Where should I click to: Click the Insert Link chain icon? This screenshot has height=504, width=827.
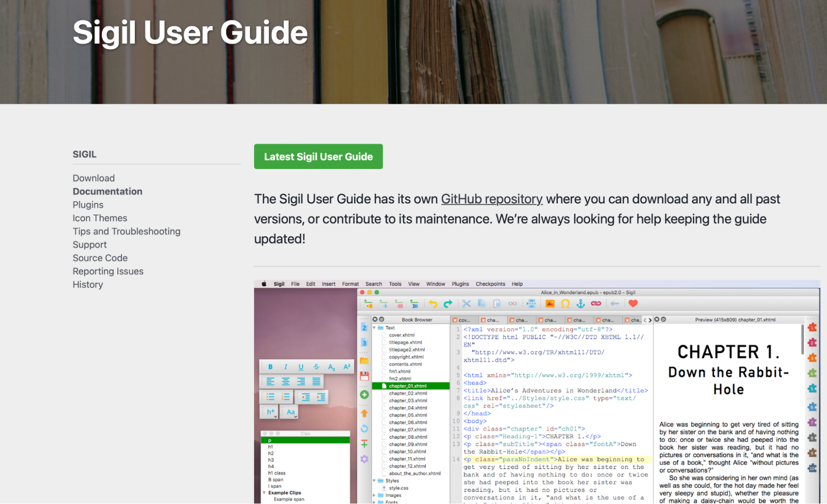(x=596, y=304)
